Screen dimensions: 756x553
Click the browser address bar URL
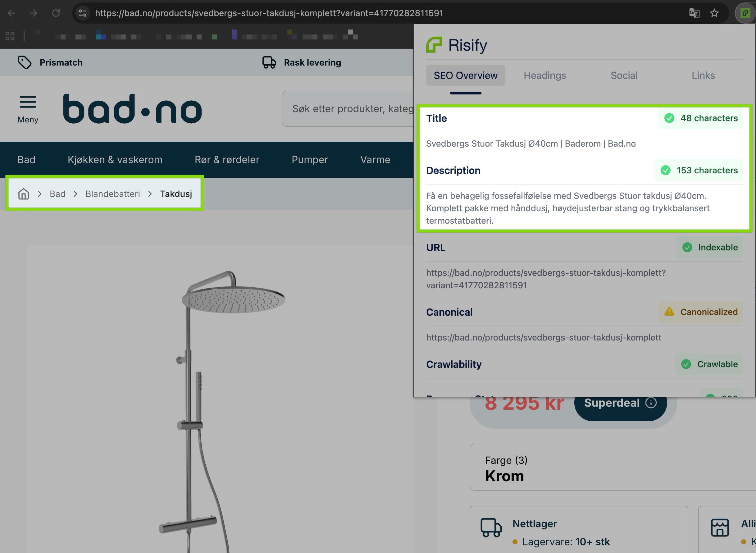pos(269,13)
